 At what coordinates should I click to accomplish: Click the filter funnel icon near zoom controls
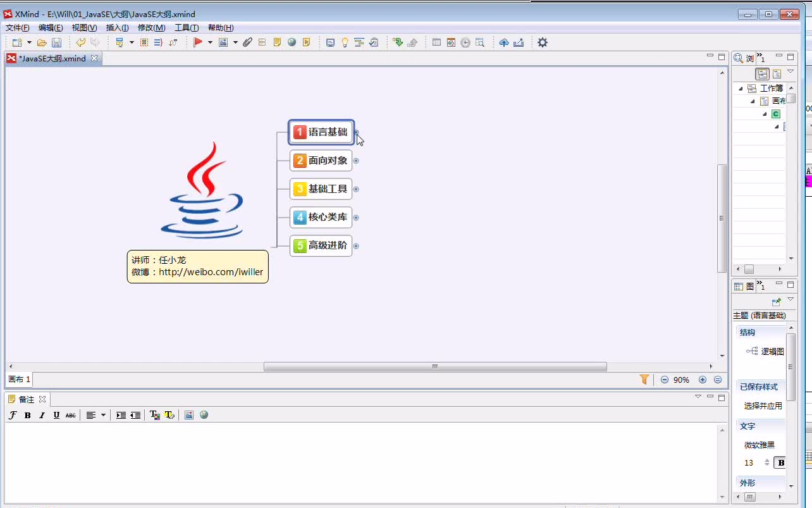[644, 380]
